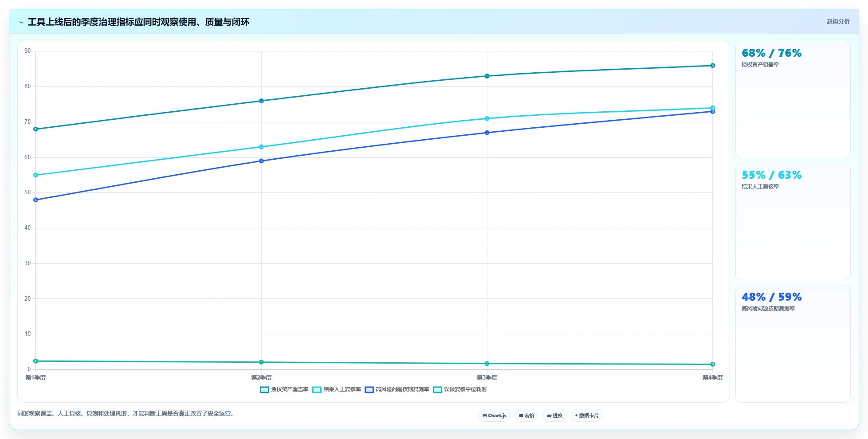
Task: Click y-axis tick label 90
Action: [x=27, y=51]
